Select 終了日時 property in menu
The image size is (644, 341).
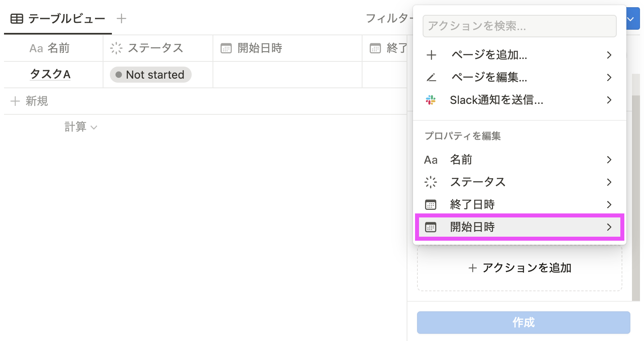(x=519, y=205)
